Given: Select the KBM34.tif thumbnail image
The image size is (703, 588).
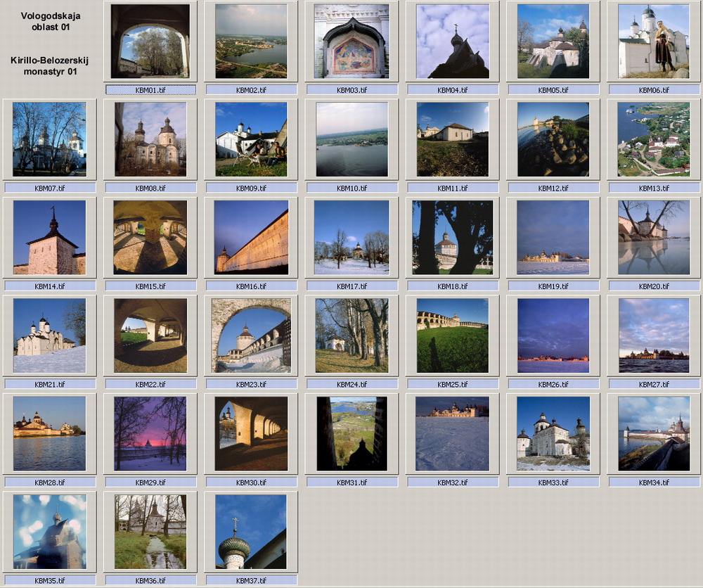Looking at the screenshot, I should point(654,434).
